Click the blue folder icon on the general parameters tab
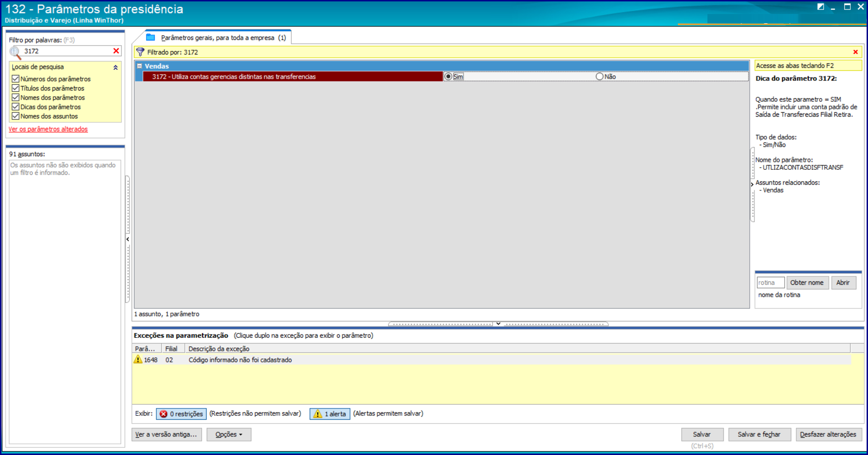 (150, 37)
